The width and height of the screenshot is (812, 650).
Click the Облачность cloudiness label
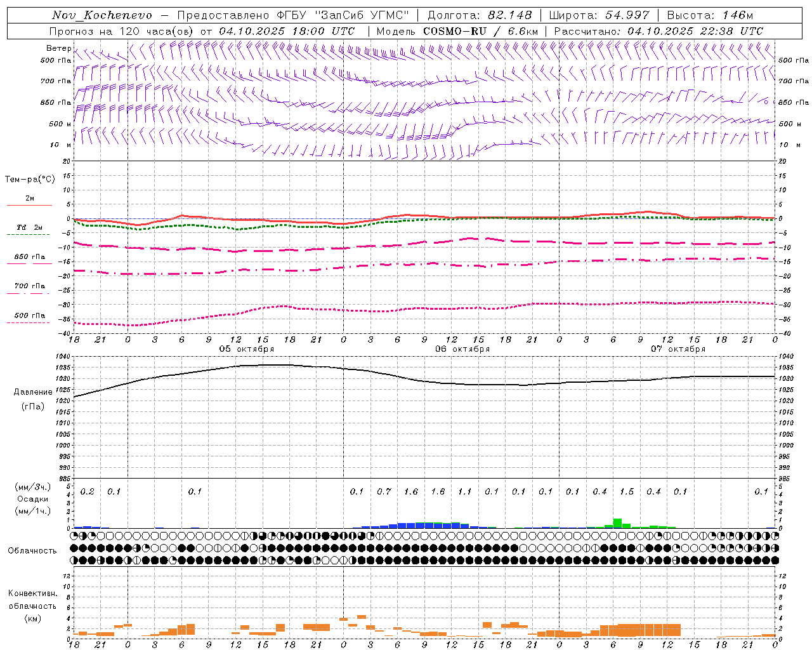pyautogui.click(x=32, y=551)
